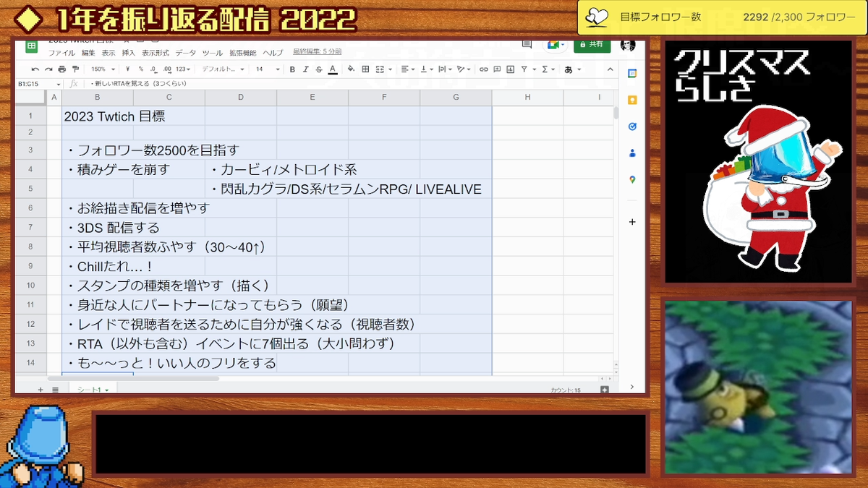868x488 pixels.
Task: Open the font size 14 dropdown
Action: tap(268, 69)
